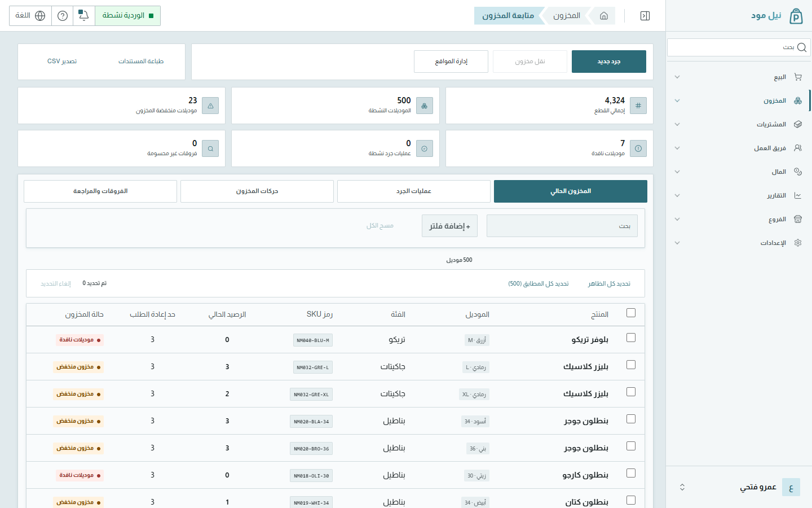
Task: Click the الإعدادات gear icon
Action: click(798, 243)
